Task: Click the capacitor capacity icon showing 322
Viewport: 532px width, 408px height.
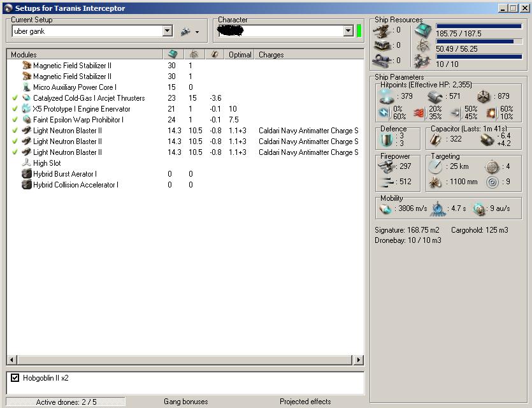Action: pyautogui.click(x=436, y=140)
